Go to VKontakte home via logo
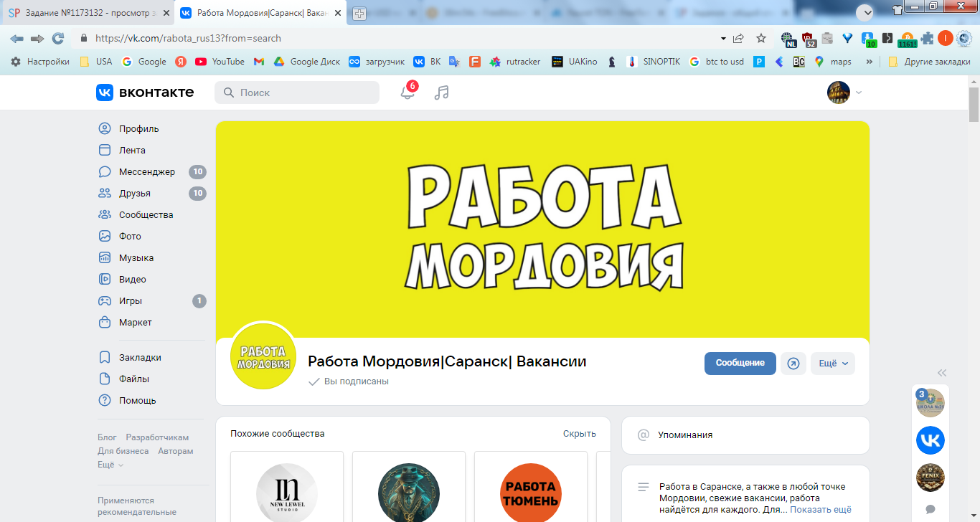This screenshot has height=522, width=980. [145, 92]
